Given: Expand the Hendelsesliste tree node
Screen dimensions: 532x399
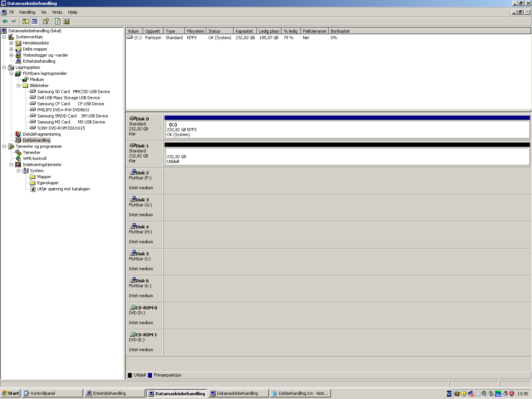Looking at the screenshot, I should (11, 43).
